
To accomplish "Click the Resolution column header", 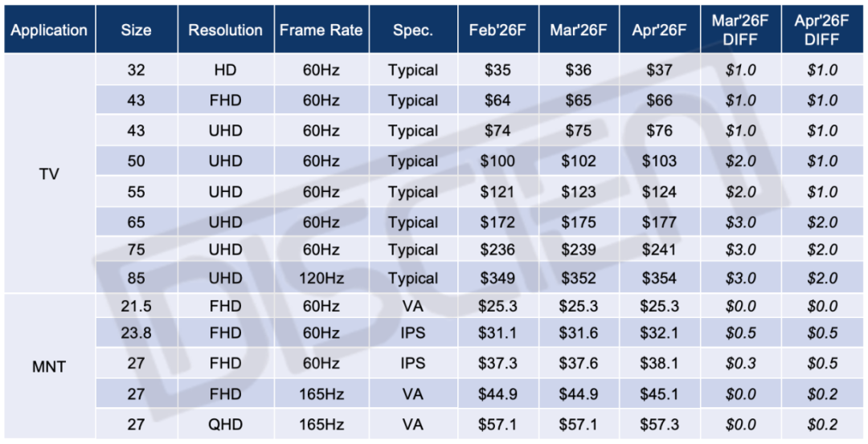I will pyautogui.click(x=225, y=31).
